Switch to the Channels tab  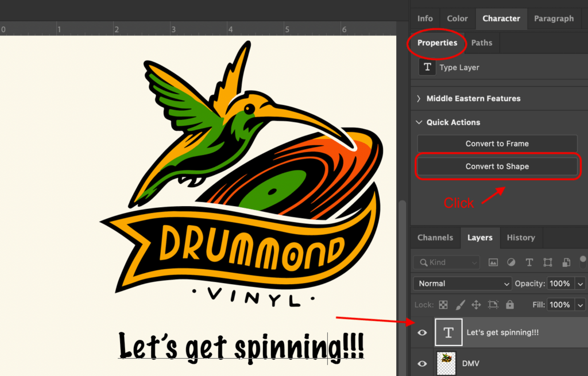coord(435,238)
